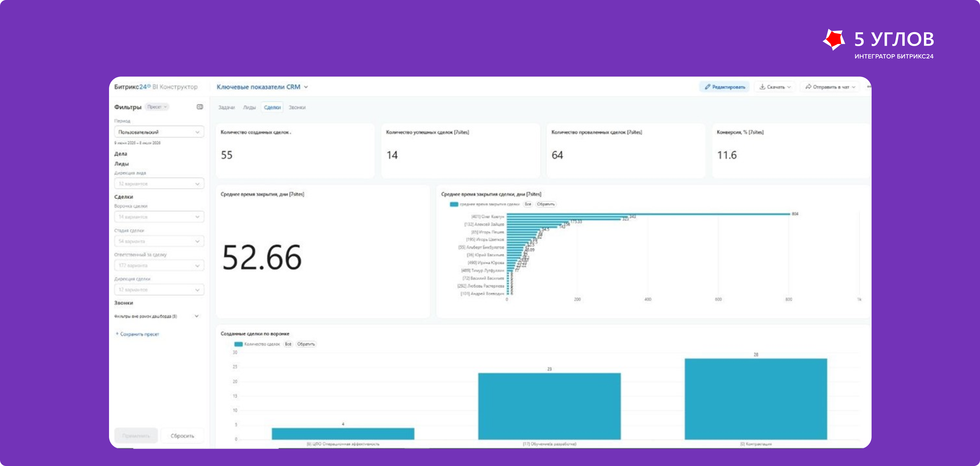The width and height of the screenshot is (980, 466).
Task: Click the Сохранить пресет link
Action: click(x=137, y=334)
